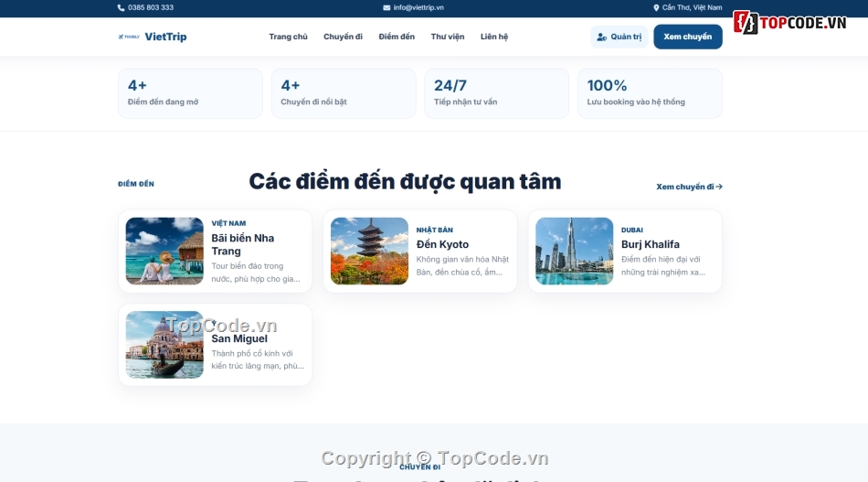Click the Nha Trang tour description text
868x482 pixels.
click(x=256, y=273)
